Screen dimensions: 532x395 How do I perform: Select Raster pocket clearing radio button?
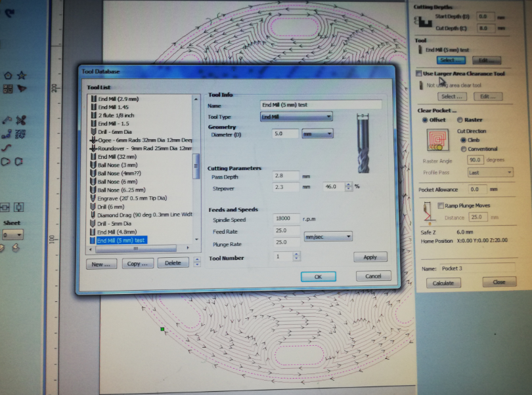coord(460,119)
